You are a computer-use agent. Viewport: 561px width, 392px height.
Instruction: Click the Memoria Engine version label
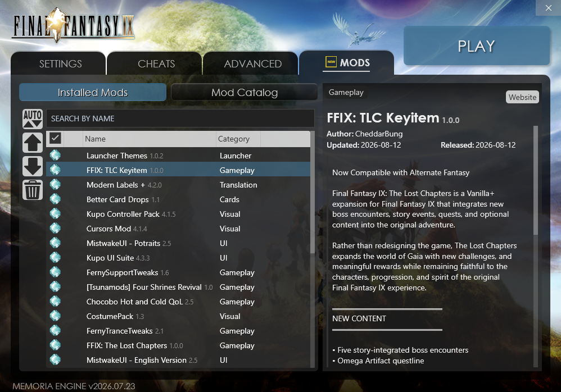(74, 386)
